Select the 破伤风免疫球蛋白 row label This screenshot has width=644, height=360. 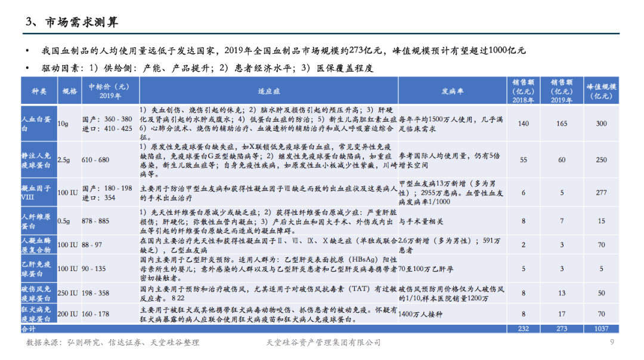37,293
